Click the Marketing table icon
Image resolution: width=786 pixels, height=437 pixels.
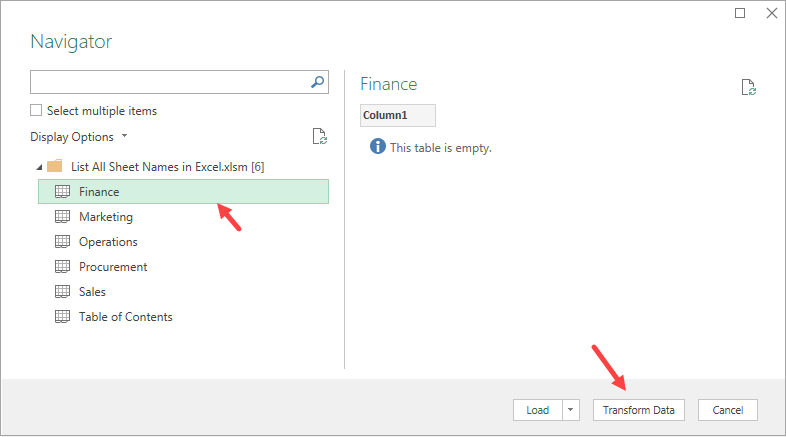pyautogui.click(x=62, y=216)
